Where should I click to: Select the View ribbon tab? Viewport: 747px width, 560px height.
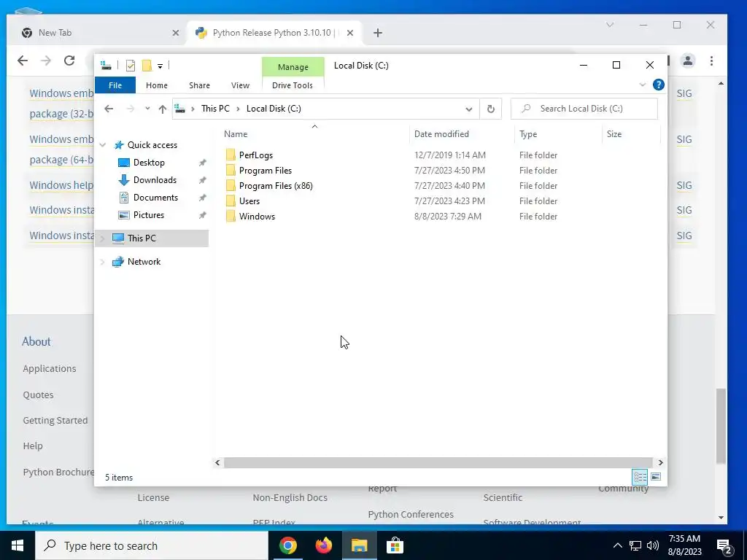pyautogui.click(x=240, y=85)
